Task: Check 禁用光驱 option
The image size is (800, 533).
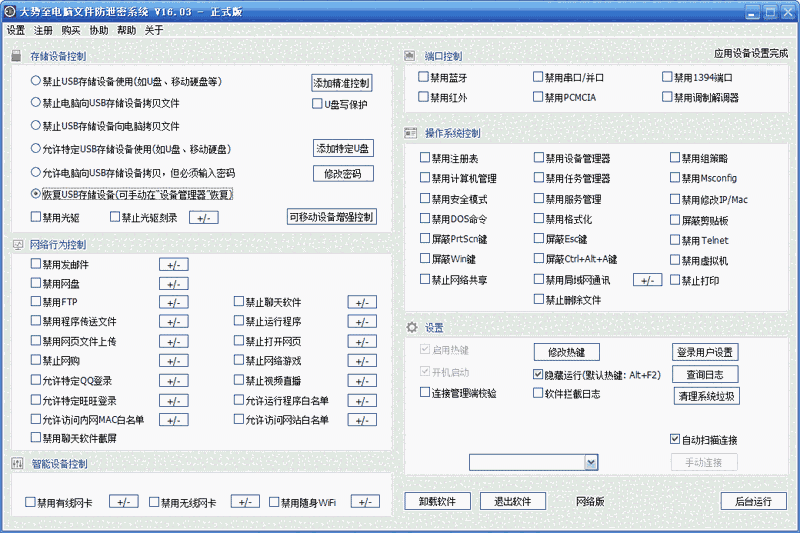Action: pyautogui.click(x=36, y=217)
